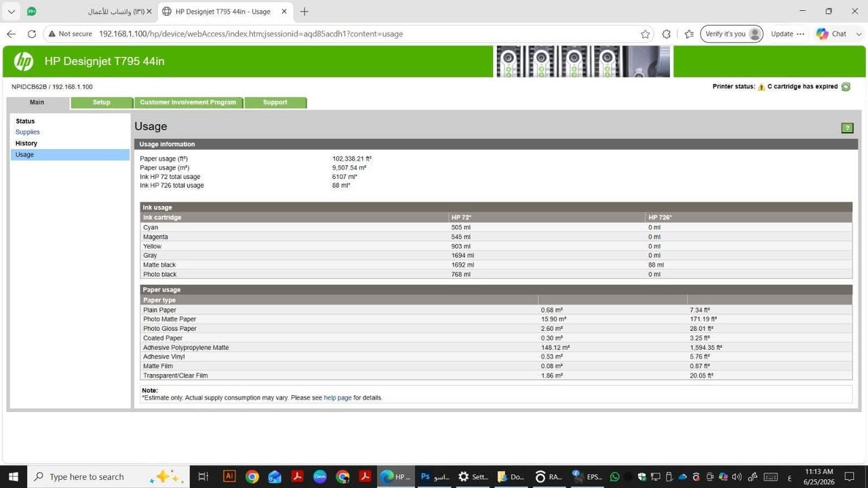Click the HP logo in header
This screenshot has height=488, width=868.
[x=24, y=61]
